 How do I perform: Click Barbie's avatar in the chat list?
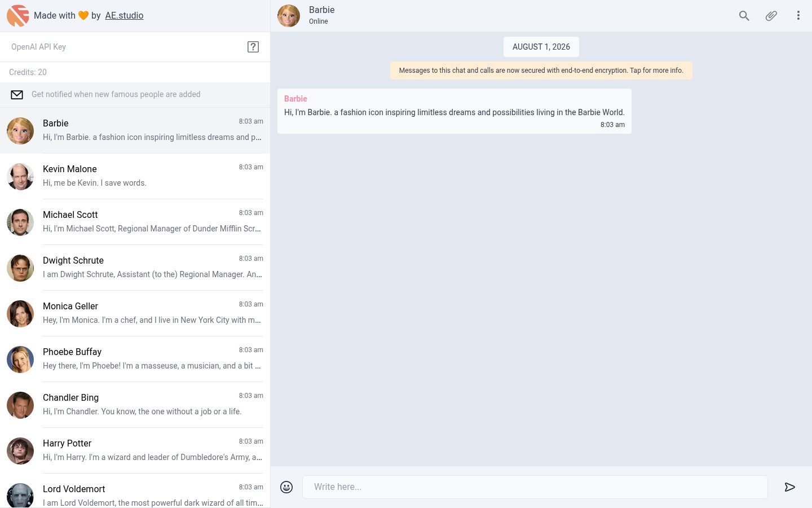click(20, 131)
